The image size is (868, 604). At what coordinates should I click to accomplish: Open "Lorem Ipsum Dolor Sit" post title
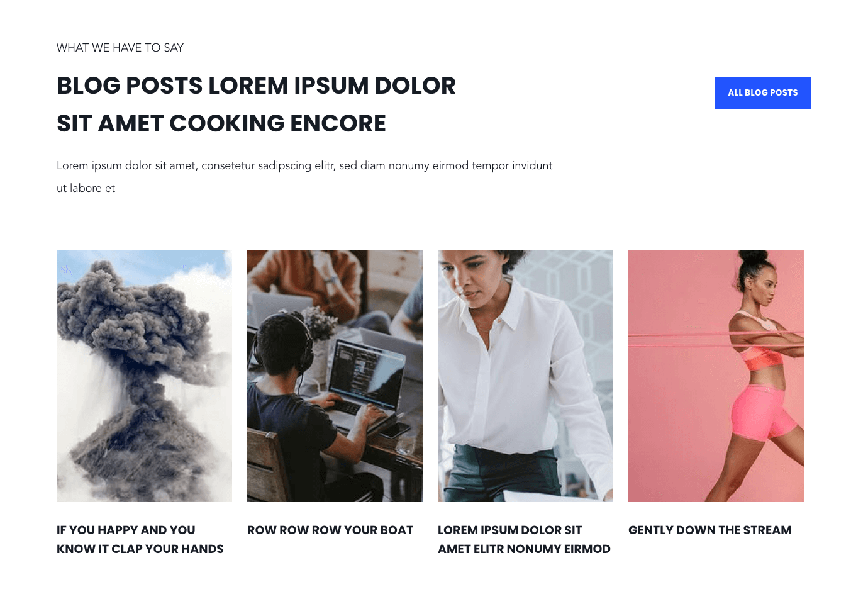point(510,530)
